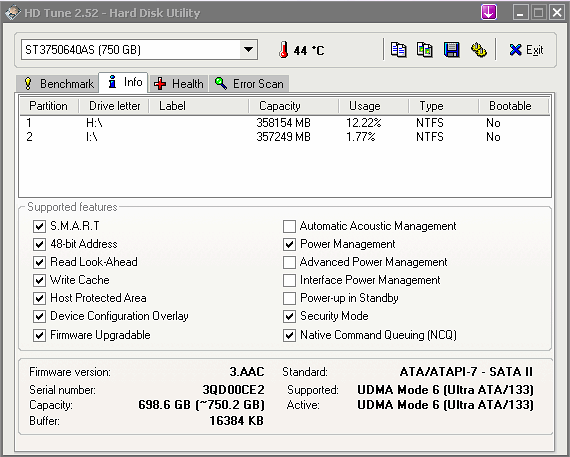Click the 1.77% usage value
The image size is (570, 457).
361,137
